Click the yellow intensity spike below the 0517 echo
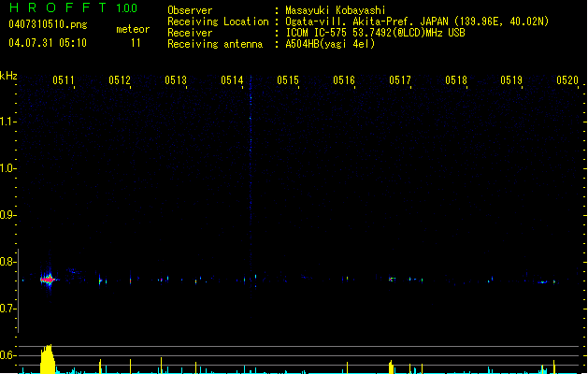Screen dimensions: 588x374 pyautogui.click(x=391, y=367)
